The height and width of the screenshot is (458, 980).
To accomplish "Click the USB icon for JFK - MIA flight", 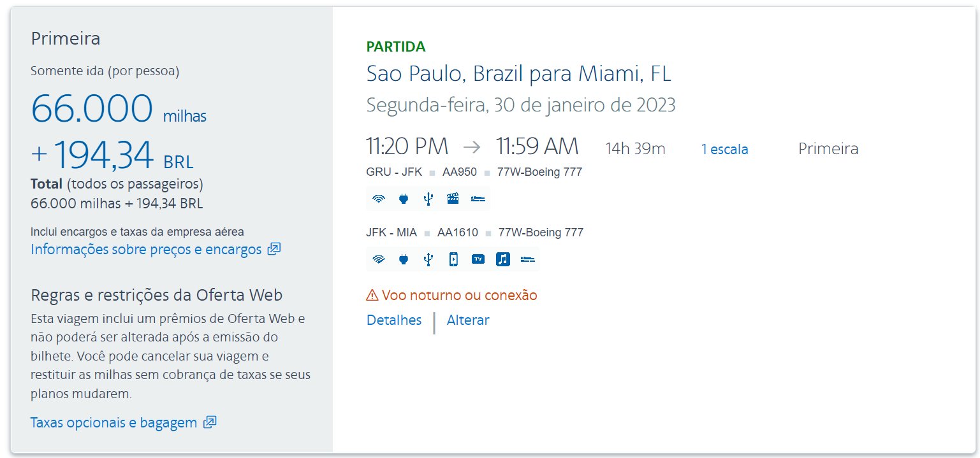I will pyautogui.click(x=428, y=259).
